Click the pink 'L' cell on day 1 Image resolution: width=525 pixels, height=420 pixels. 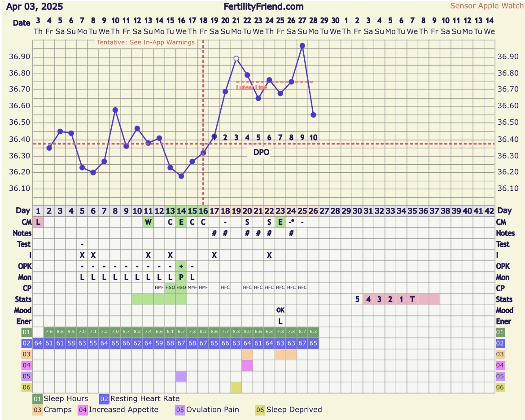(38, 222)
